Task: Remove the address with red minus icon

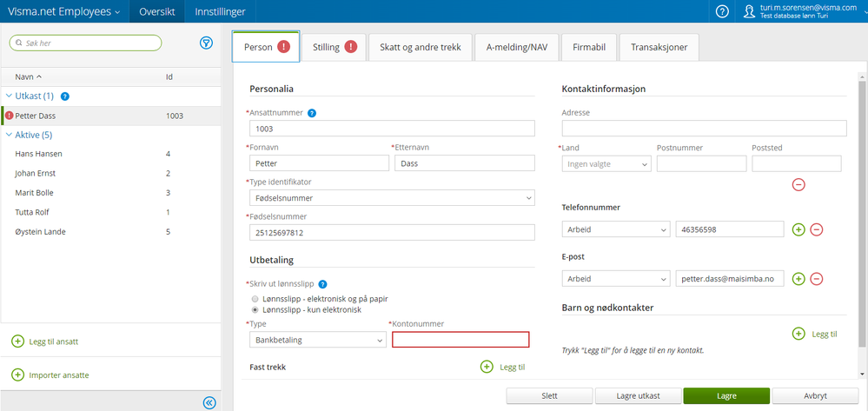Action: coord(798,184)
